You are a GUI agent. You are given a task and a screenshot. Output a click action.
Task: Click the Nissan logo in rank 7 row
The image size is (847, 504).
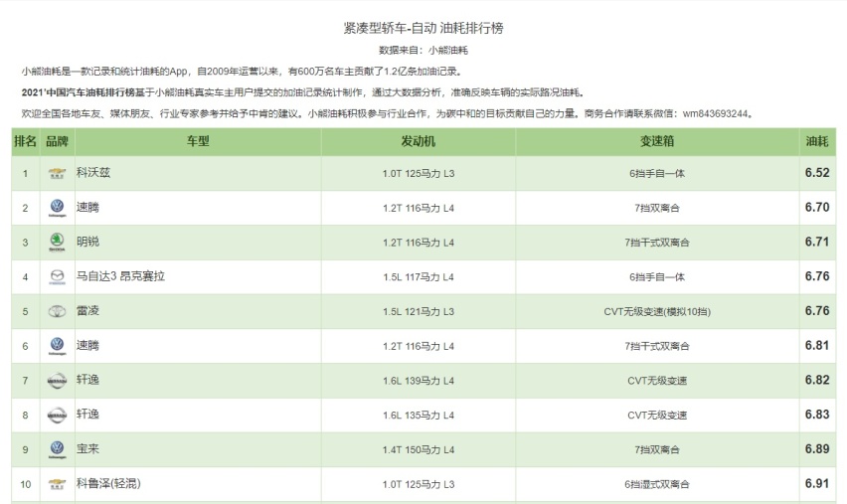(57, 381)
